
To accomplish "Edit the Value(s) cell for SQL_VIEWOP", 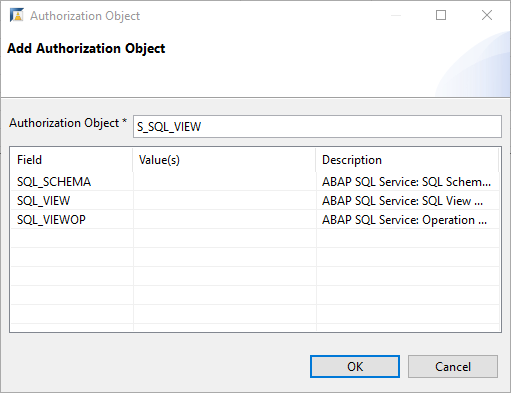I will (224, 220).
